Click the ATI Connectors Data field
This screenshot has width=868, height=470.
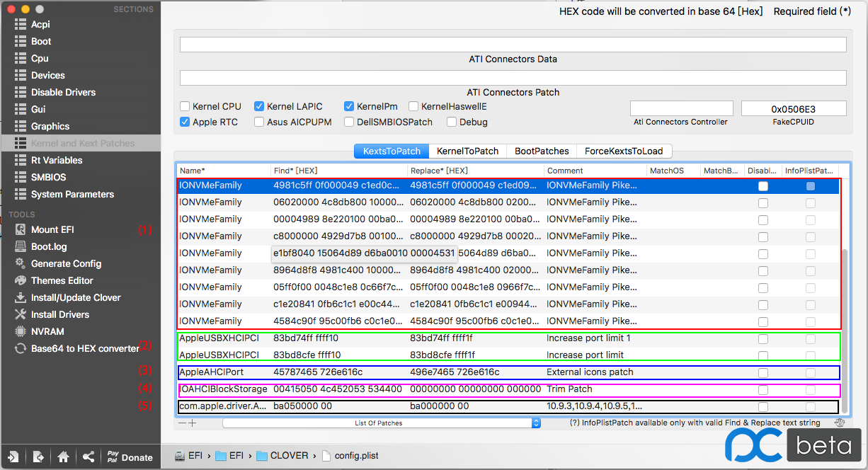click(513, 45)
